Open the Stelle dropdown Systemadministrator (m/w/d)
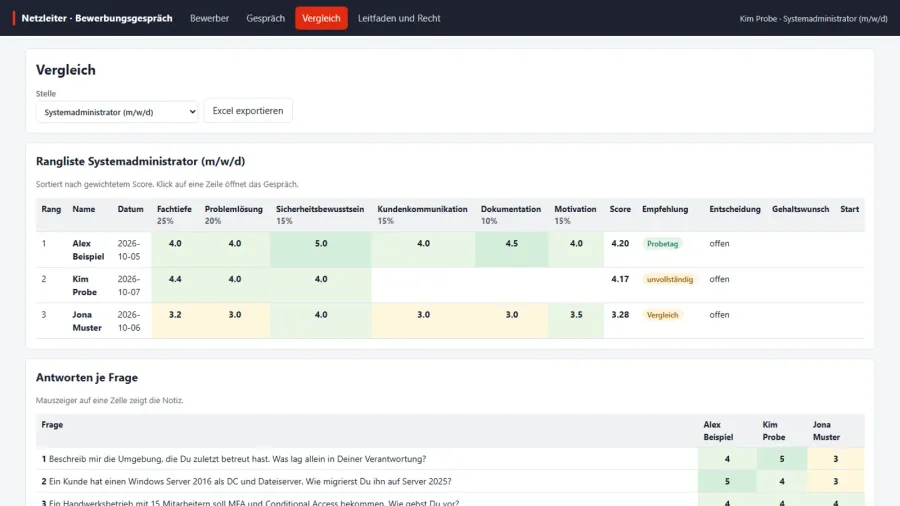Screen dimensions: 900x506 (x=117, y=112)
